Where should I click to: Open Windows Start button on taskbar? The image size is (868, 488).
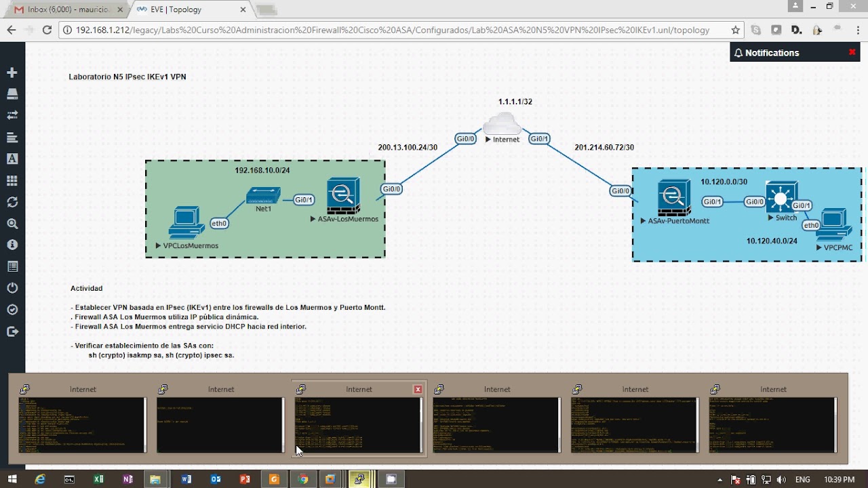[12, 479]
